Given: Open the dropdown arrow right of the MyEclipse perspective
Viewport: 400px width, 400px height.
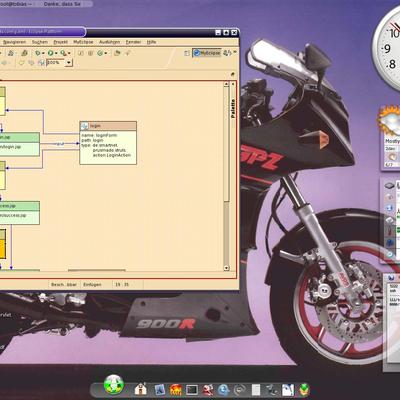Looking at the screenshot, I should 235,52.
